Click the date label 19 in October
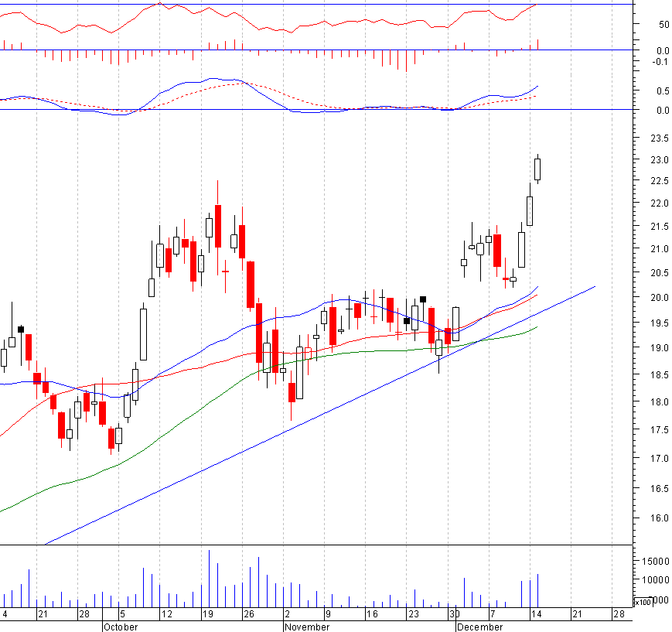 [x=207, y=614]
